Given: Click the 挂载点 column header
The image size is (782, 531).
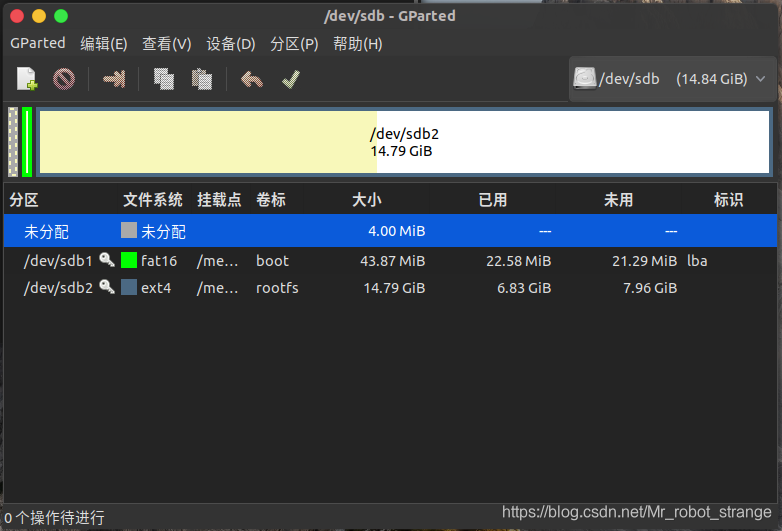Looking at the screenshot, I should tap(219, 200).
